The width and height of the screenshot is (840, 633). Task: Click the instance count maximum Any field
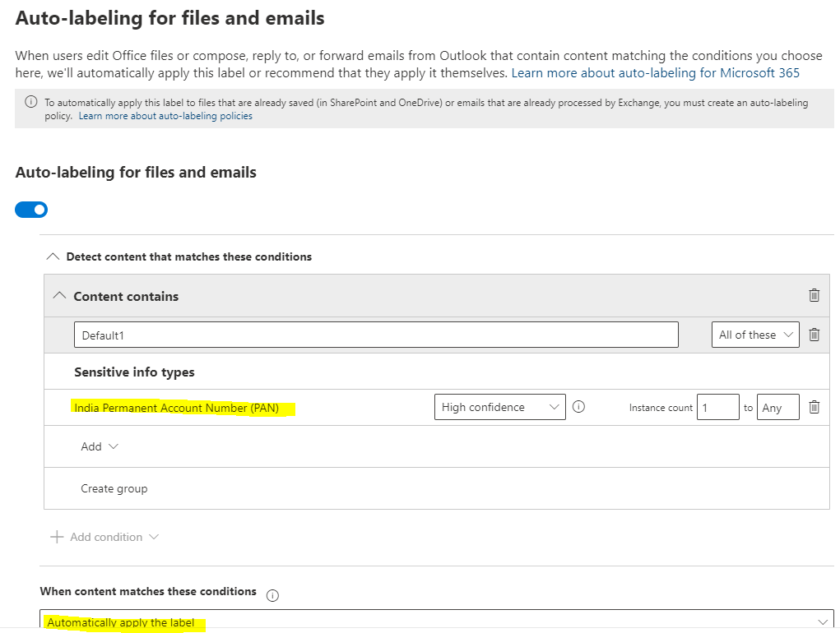tap(777, 407)
